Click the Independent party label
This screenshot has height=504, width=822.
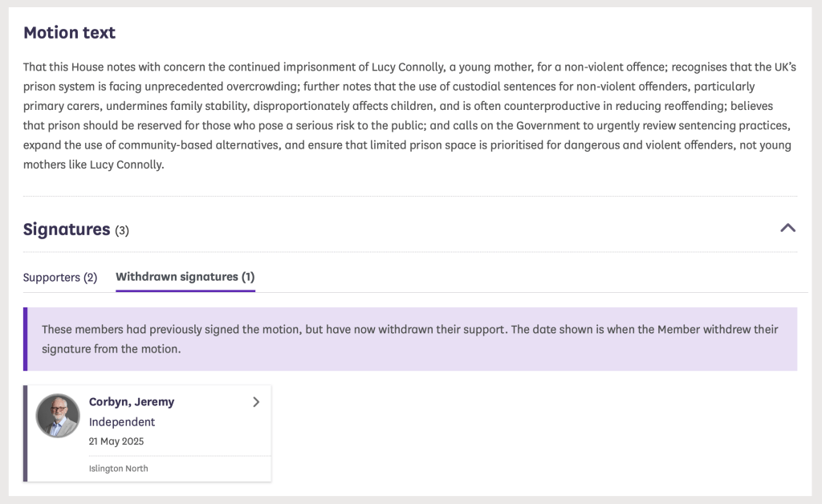[122, 422]
